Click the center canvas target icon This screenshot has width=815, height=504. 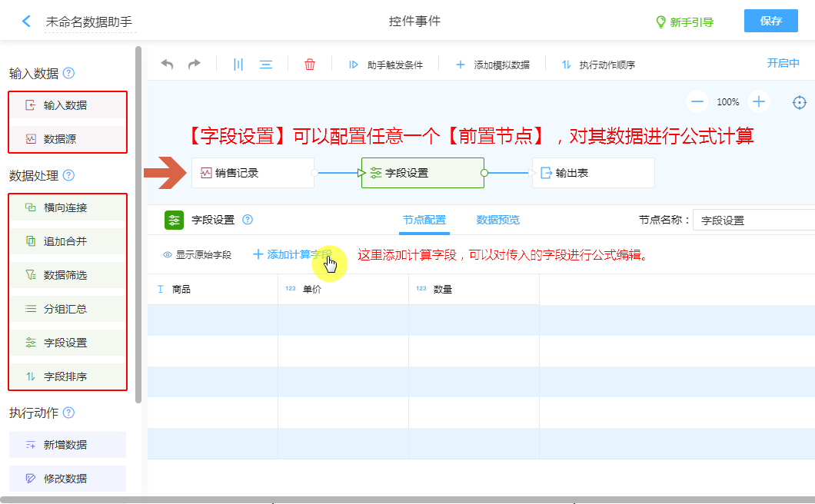800,102
